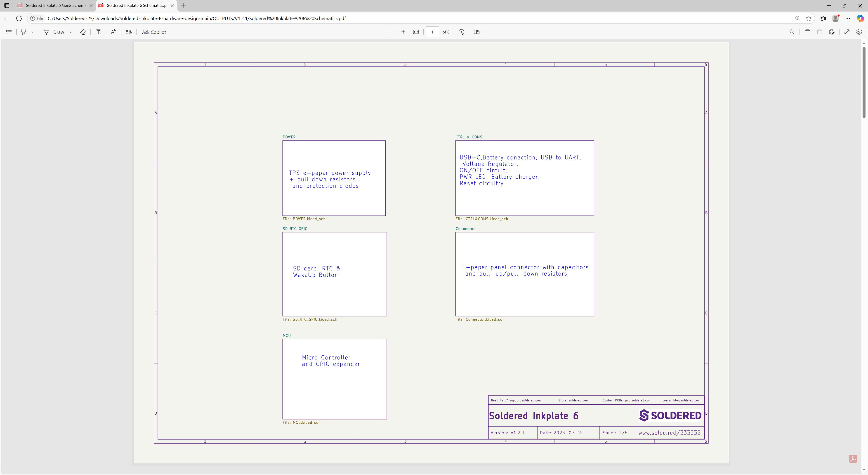Click the Read aloud icon
Image resolution: width=868 pixels, height=475 pixels.
(113, 32)
